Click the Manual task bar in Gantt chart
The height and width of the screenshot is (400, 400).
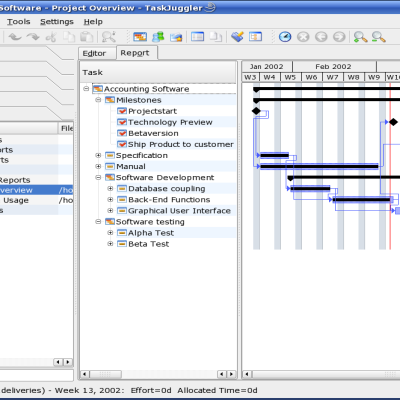[x=319, y=166]
